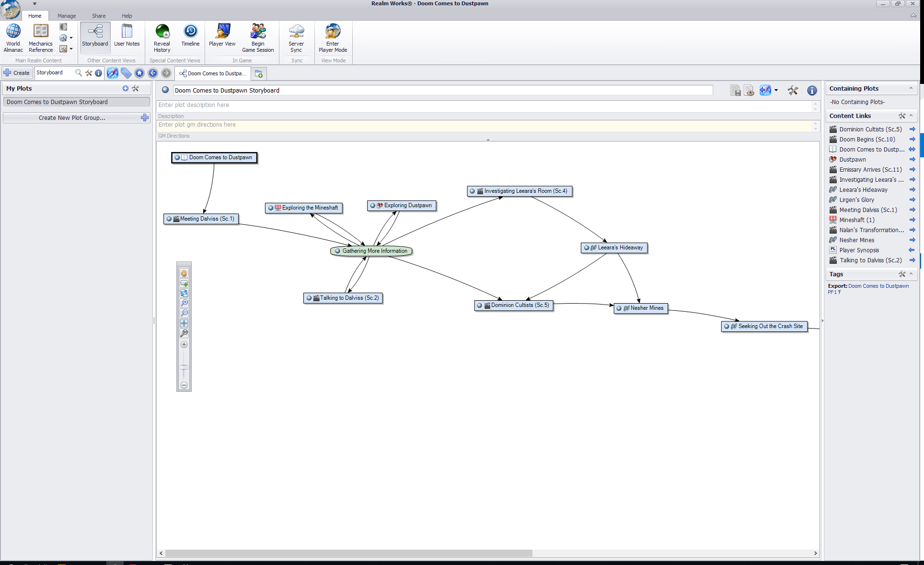Toggle reveal circle on Seeking Out the Crash Site node
The height and width of the screenshot is (565, 924).
[x=727, y=326]
